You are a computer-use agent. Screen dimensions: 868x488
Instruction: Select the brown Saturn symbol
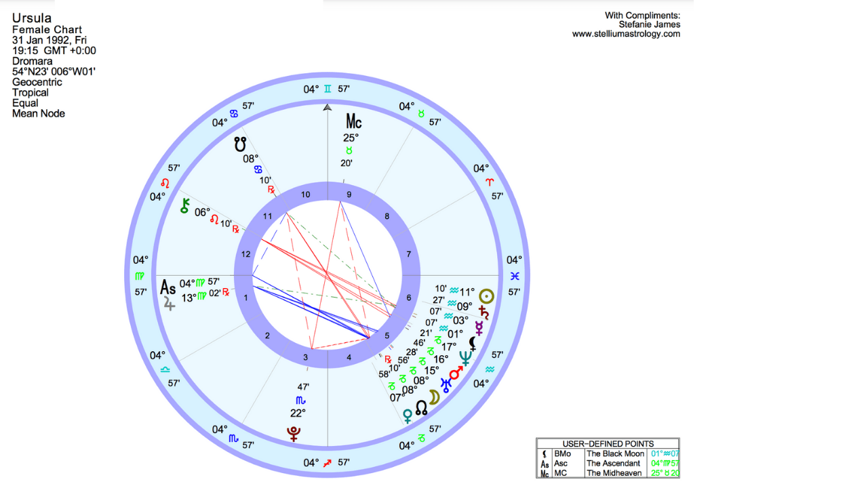point(484,312)
